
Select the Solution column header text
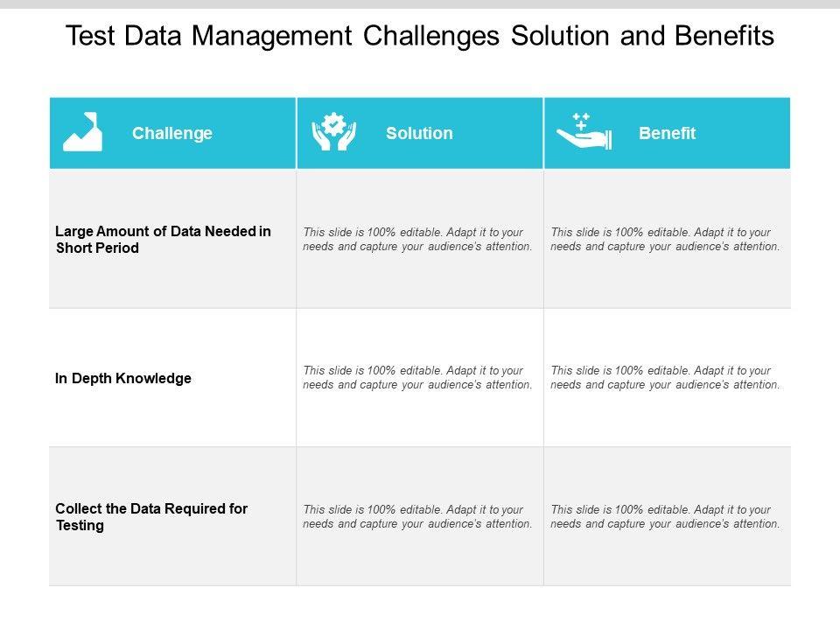[419, 134]
